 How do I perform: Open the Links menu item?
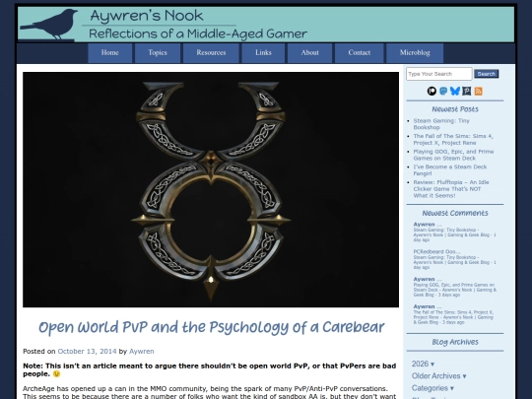(263, 53)
